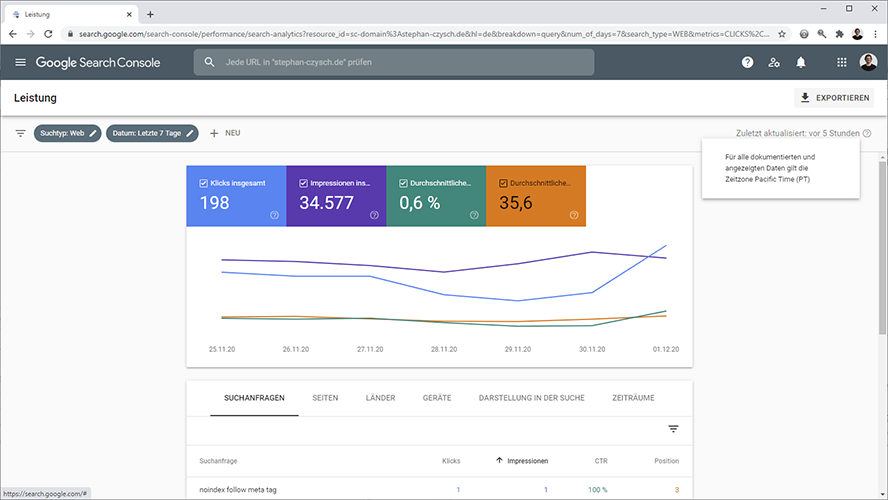Viewport: 888px width, 500px height.
Task: Click the round extension icon after bookmark star
Action: coord(804,34)
